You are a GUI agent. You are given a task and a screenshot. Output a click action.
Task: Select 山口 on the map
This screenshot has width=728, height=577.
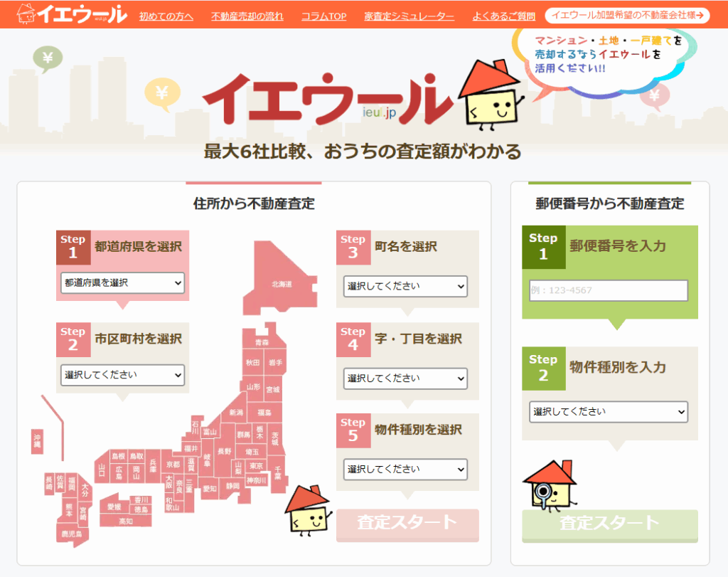tap(102, 470)
